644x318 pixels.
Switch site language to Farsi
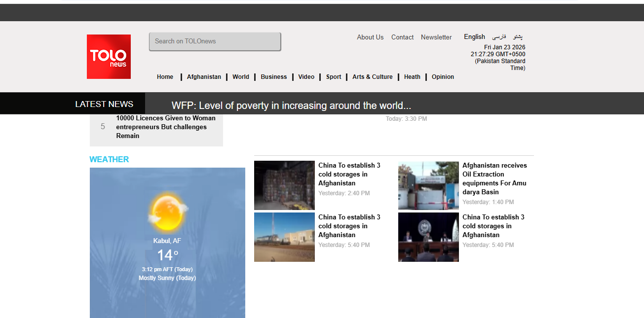pyautogui.click(x=499, y=37)
